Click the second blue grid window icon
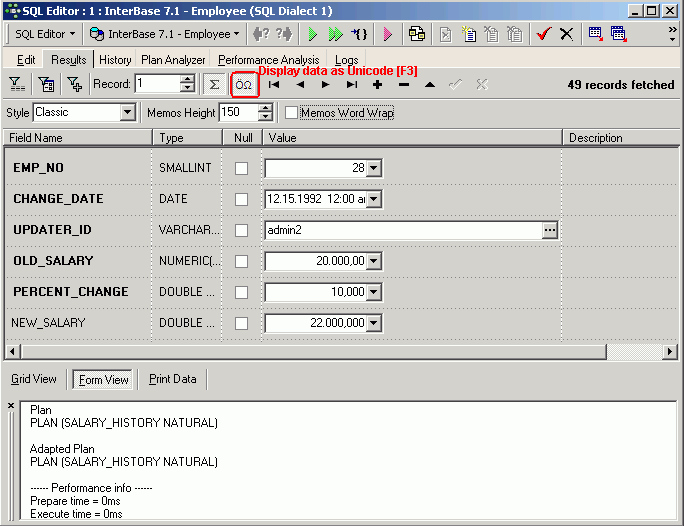This screenshot has width=684, height=526. pyautogui.click(x=619, y=34)
